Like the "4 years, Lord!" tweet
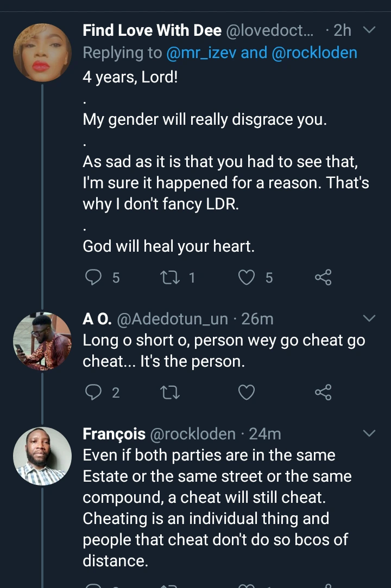Viewport: 391px width, 588px height. tap(247, 278)
